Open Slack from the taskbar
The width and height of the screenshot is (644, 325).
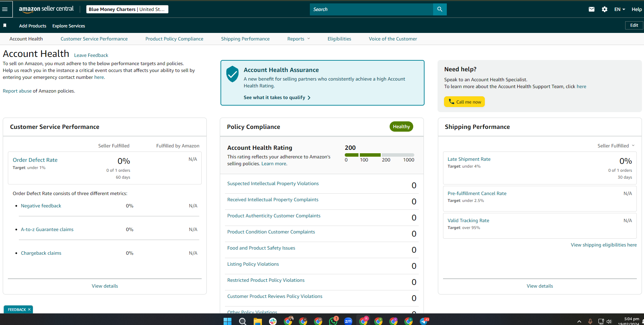(x=273, y=321)
